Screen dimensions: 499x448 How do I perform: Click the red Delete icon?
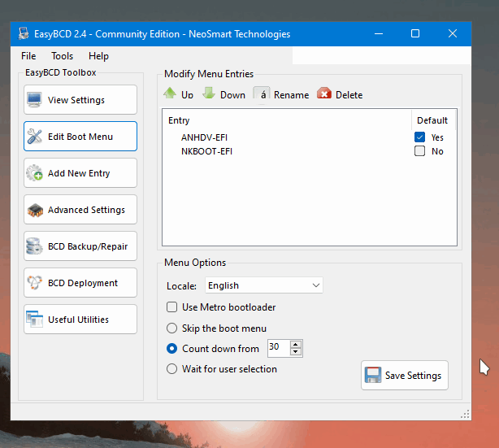pyautogui.click(x=324, y=94)
